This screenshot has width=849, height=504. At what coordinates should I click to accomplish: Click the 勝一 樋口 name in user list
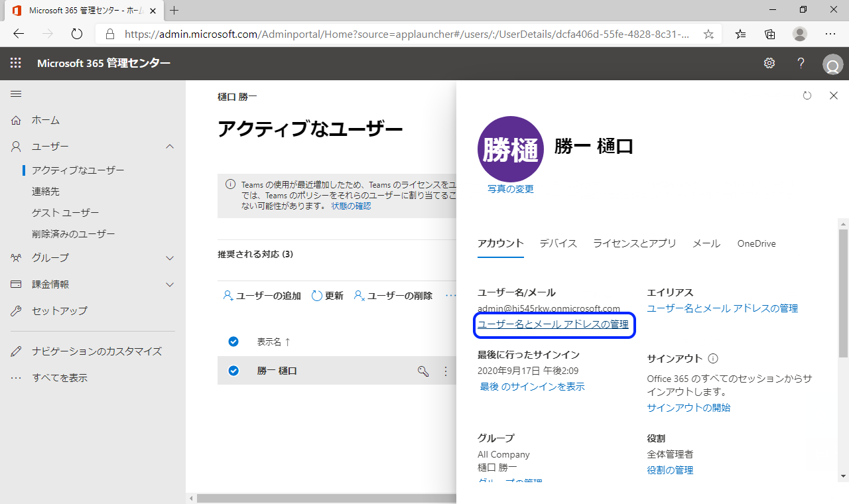point(277,371)
